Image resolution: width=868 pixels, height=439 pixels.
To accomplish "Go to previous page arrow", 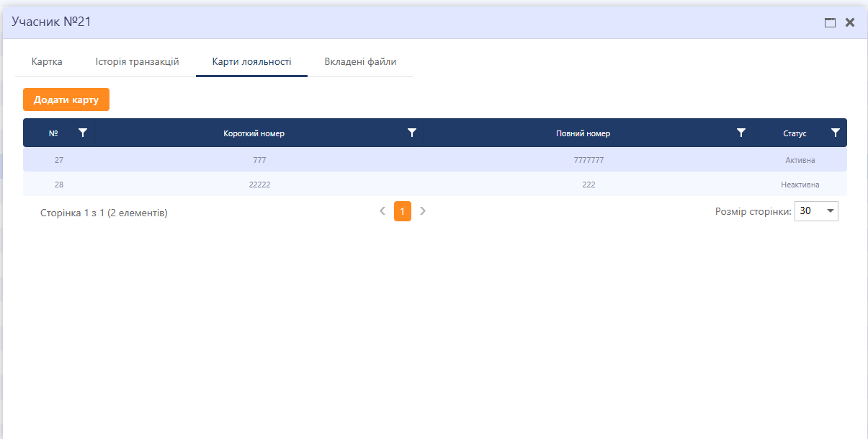I will 382,211.
